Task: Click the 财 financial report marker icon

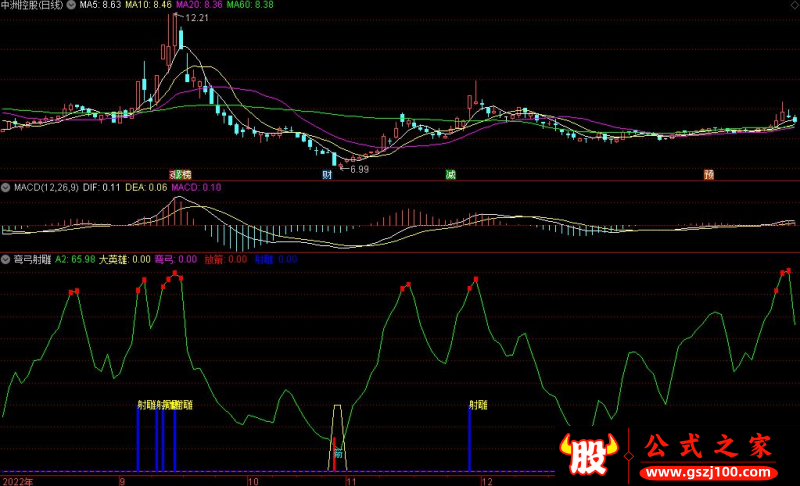Action: pyautogui.click(x=327, y=174)
